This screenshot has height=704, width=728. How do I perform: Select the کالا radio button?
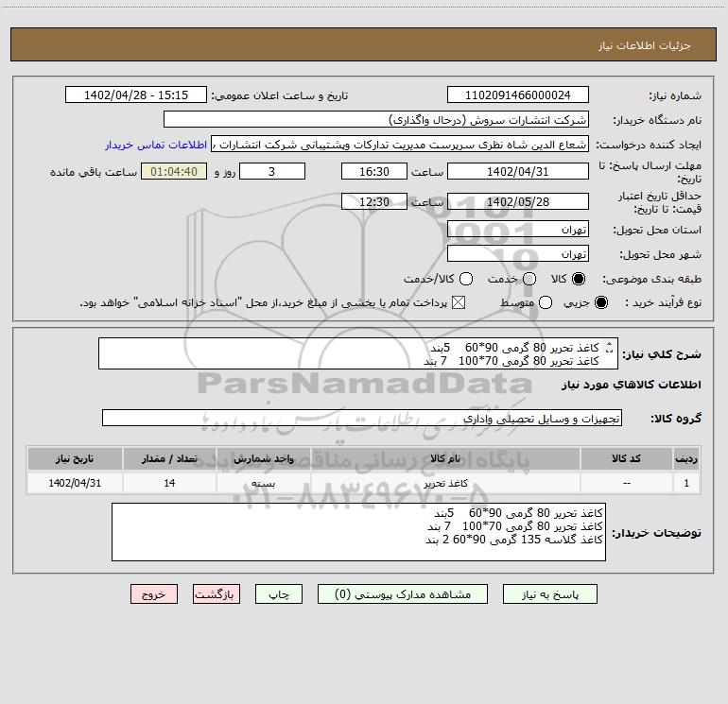(x=579, y=279)
